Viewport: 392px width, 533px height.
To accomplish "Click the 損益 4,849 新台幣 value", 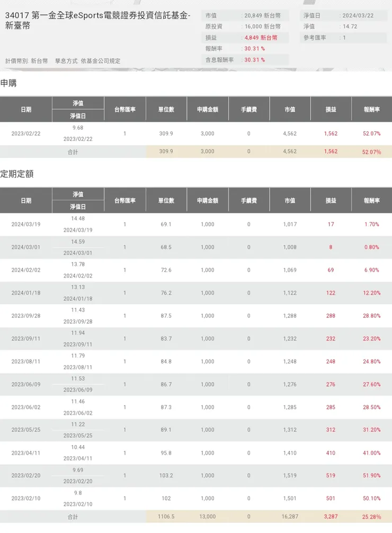I will [x=261, y=38].
